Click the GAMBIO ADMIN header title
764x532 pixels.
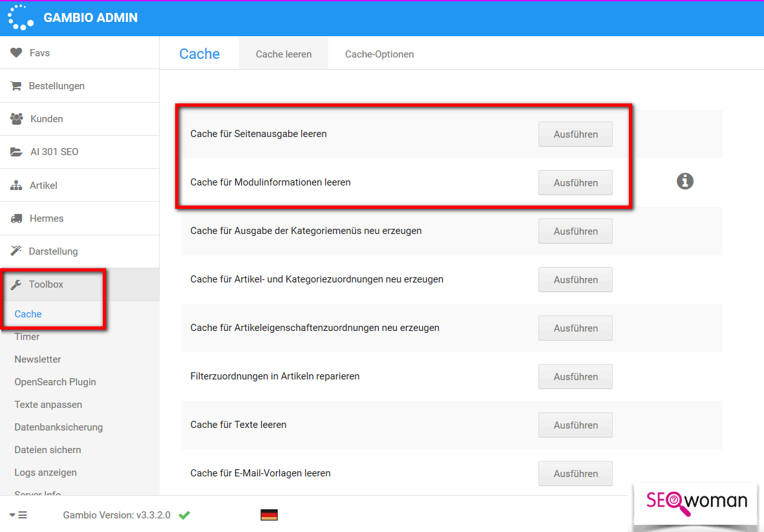[x=90, y=17]
